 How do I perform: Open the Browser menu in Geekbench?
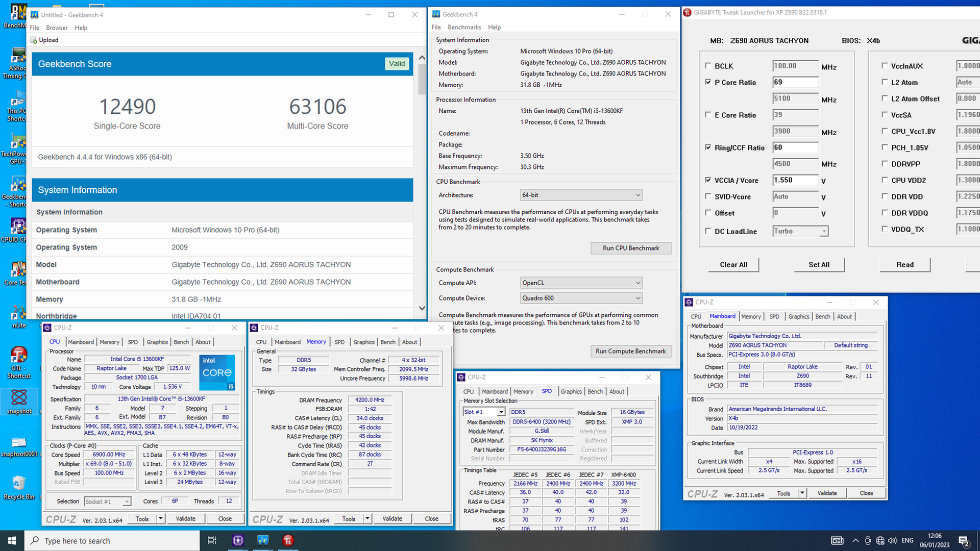pyautogui.click(x=57, y=28)
